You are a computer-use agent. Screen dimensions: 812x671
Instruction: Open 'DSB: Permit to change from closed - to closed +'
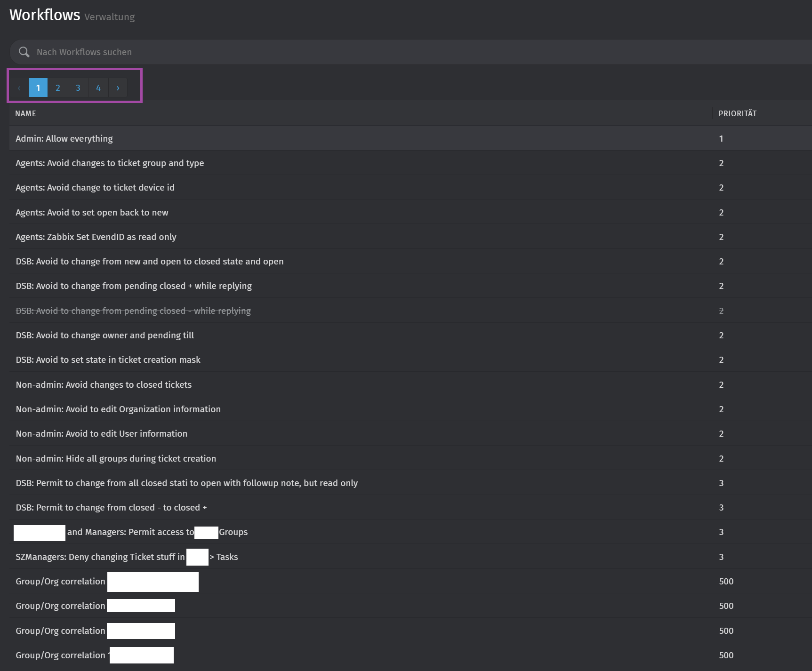pyautogui.click(x=111, y=508)
